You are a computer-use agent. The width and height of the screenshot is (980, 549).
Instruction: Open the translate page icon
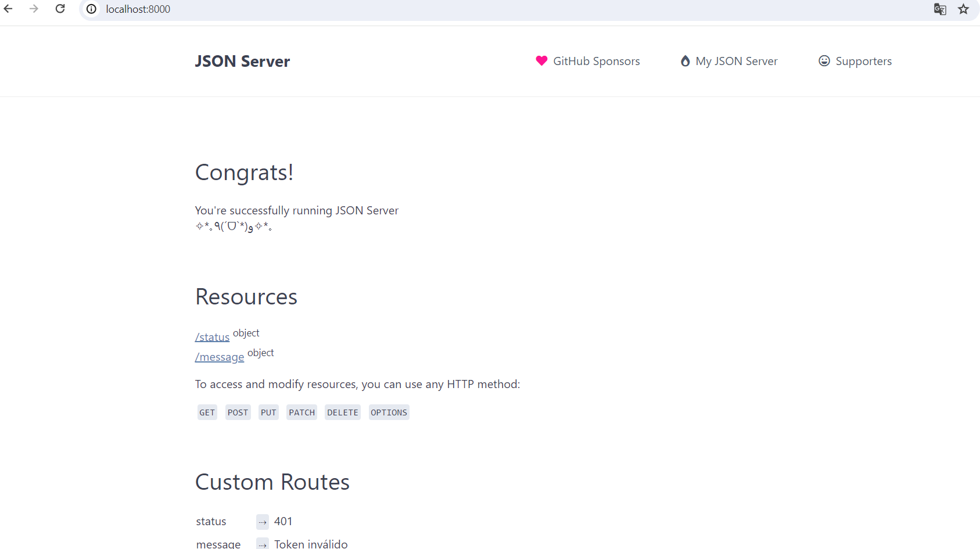coord(940,9)
